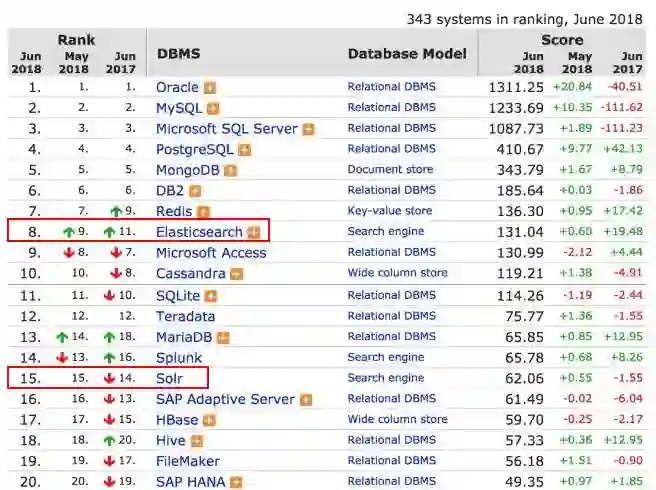Click the info icon next to Elasticsearch
656x490 pixels.
254,233
